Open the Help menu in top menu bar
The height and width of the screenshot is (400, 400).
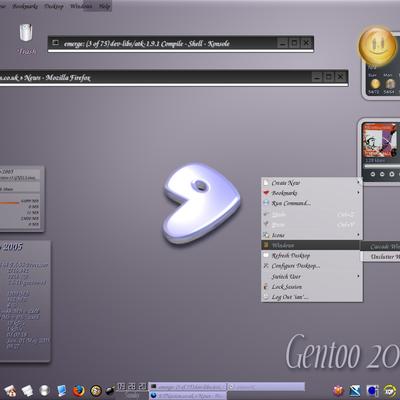(104, 6)
